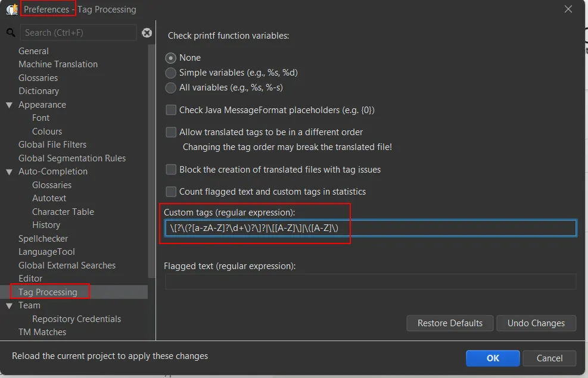The width and height of the screenshot is (588, 378).
Task: Select All variables radio option
Action: 171,88
